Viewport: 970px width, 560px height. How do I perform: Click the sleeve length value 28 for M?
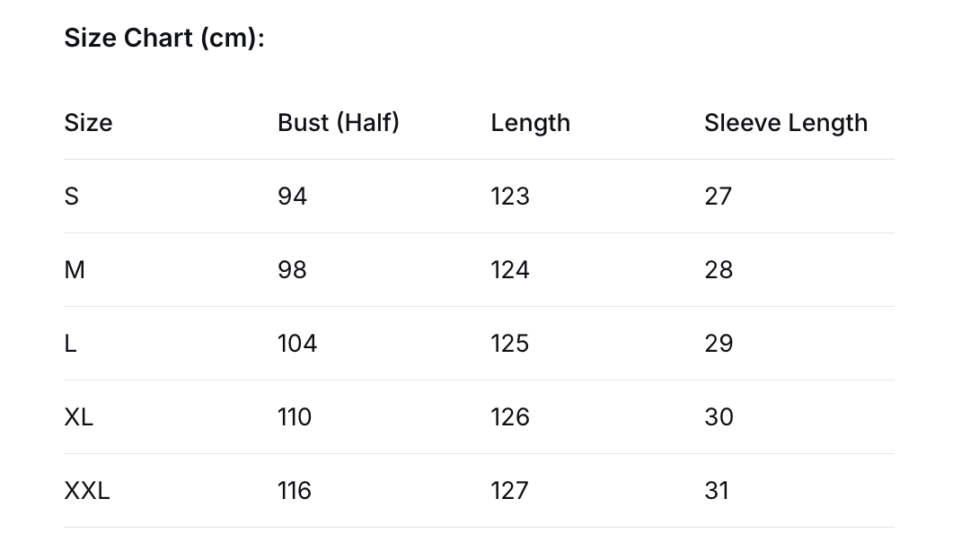tap(719, 270)
